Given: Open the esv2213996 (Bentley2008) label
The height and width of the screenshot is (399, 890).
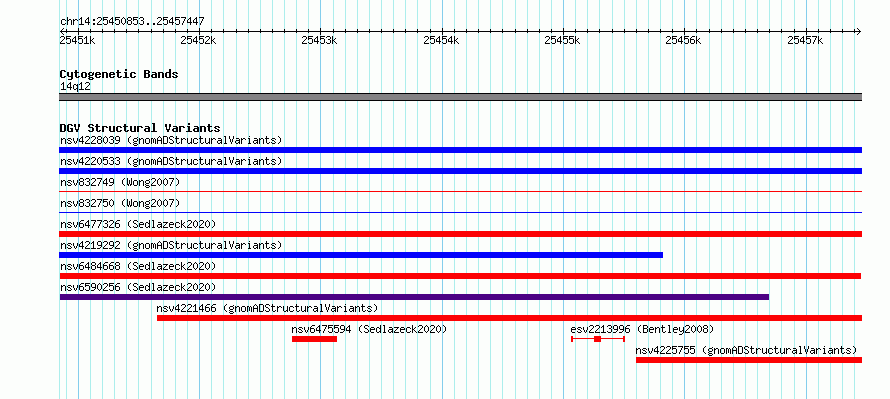Looking at the screenshot, I should (x=642, y=329).
